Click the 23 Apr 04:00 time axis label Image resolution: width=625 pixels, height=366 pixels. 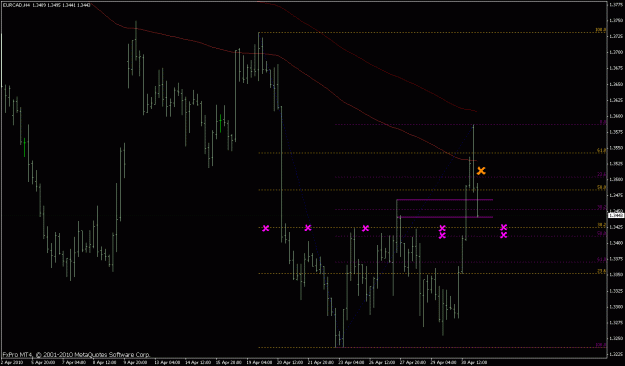click(x=350, y=363)
